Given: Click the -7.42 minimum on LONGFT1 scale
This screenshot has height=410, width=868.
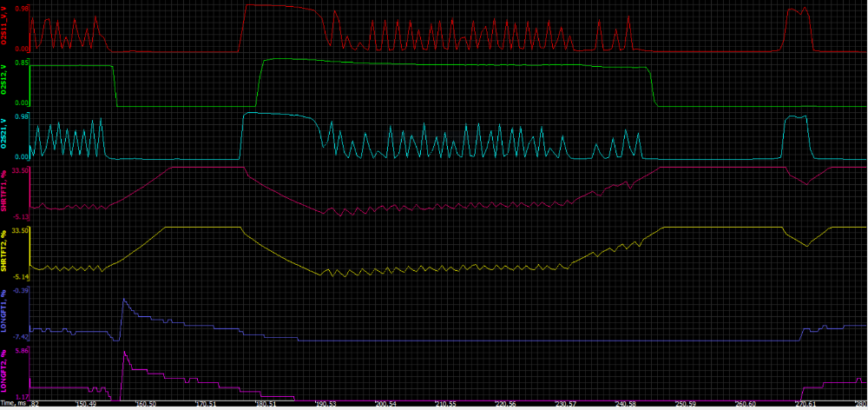Looking at the screenshot, I should pyautogui.click(x=20, y=337).
